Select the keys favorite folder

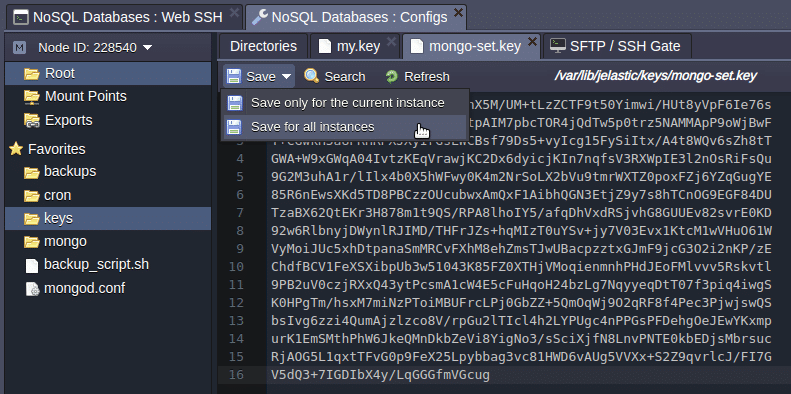coord(108,218)
